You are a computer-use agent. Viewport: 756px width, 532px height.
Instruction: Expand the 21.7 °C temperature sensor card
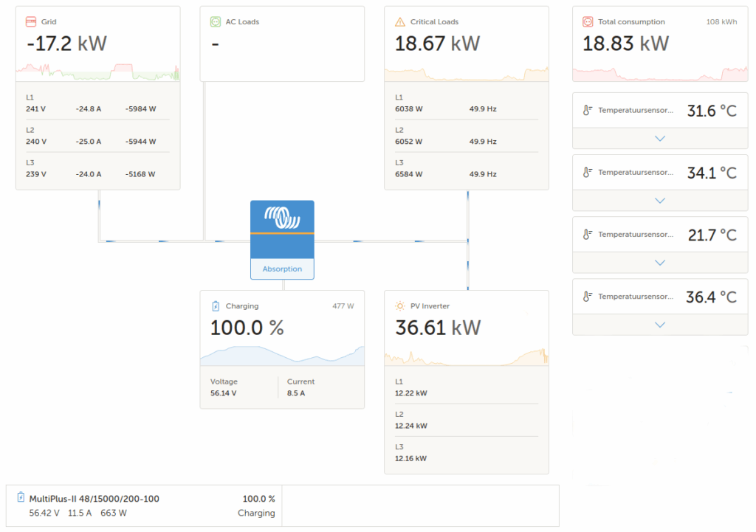click(x=660, y=262)
